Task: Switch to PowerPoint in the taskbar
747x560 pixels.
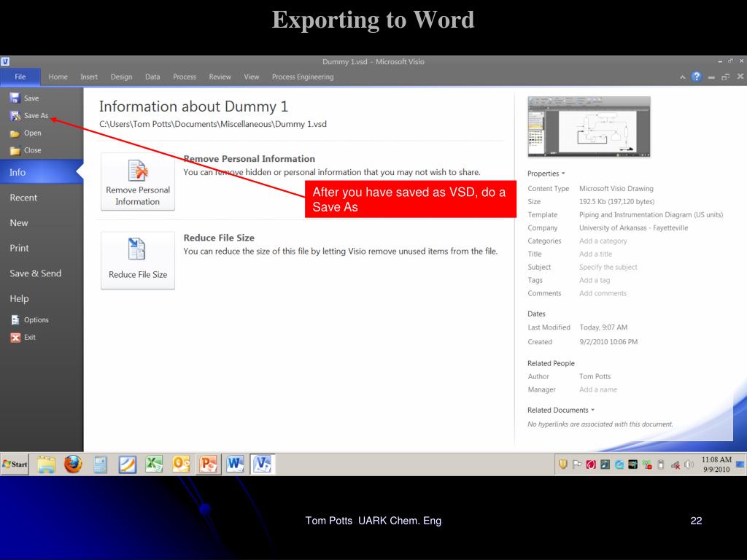Action: [x=208, y=464]
